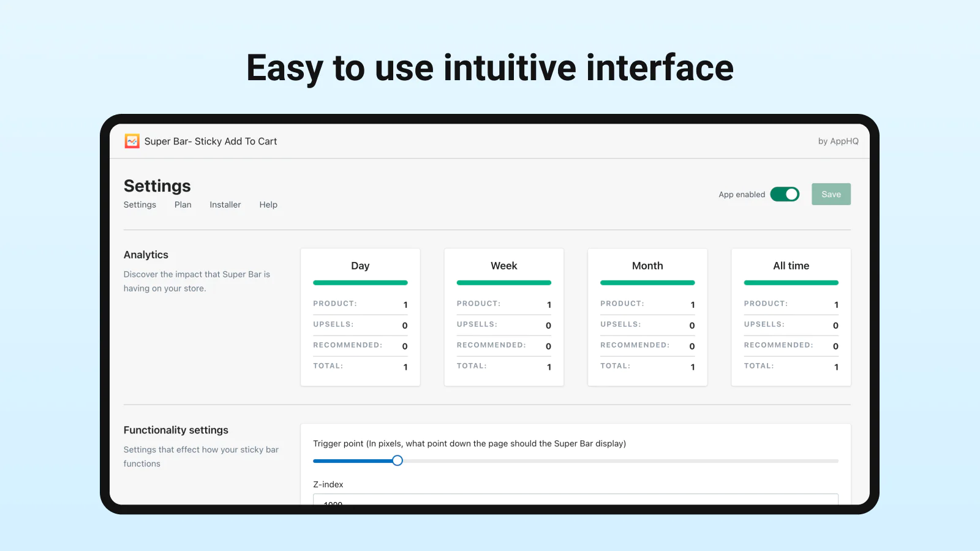The image size is (980, 551).
Task: Toggle the App enabled switch
Action: click(x=785, y=194)
